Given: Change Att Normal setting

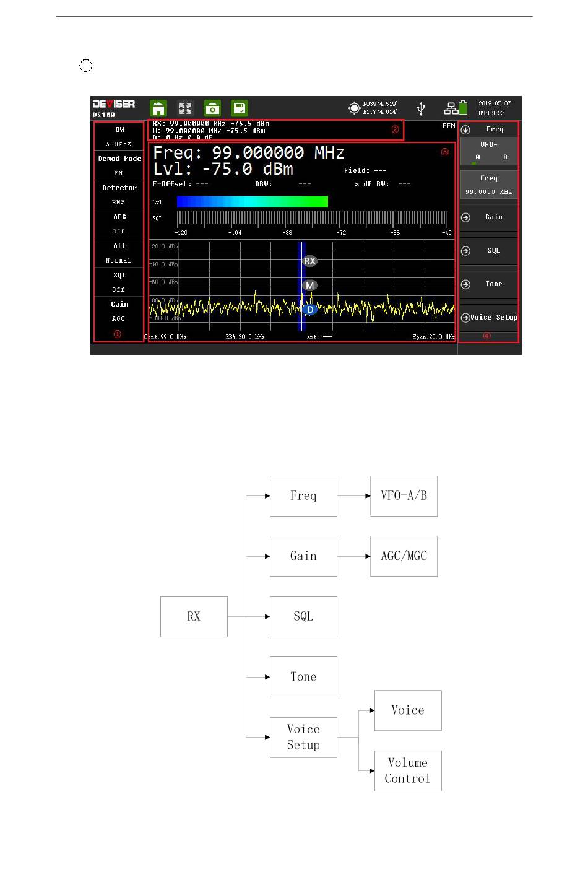Looking at the screenshot, I should (x=119, y=253).
